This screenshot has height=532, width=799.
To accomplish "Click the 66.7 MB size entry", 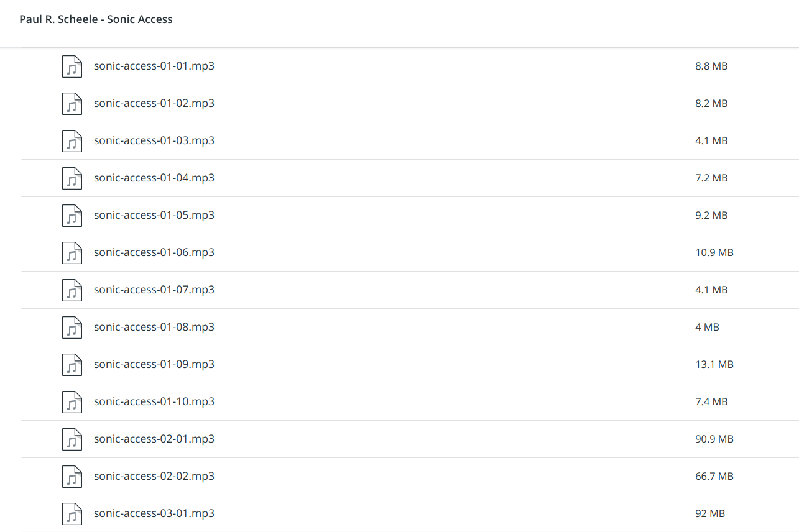I will 714,476.
